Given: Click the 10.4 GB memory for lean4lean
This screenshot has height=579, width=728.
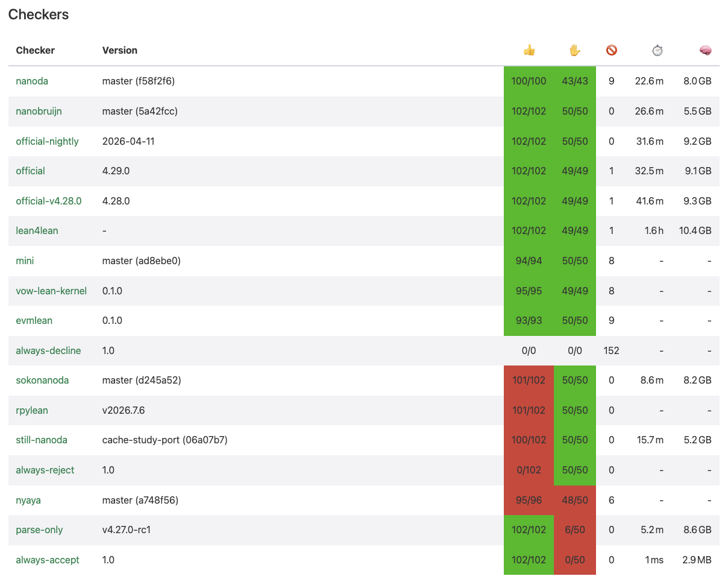Looking at the screenshot, I should [695, 230].
